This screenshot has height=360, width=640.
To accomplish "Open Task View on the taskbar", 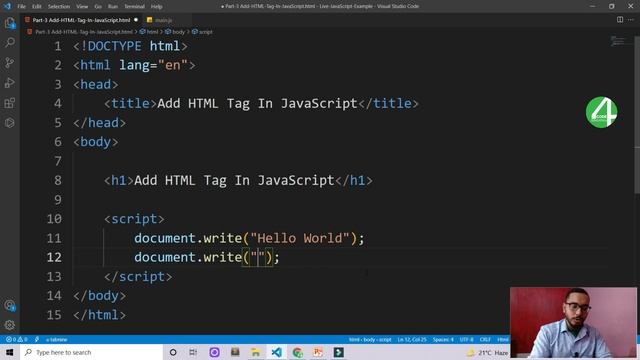I will point(193,352).
